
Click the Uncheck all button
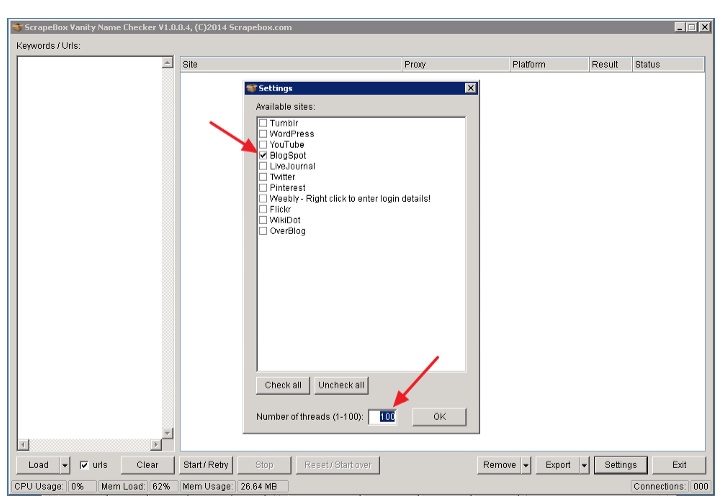coord(341,385)
